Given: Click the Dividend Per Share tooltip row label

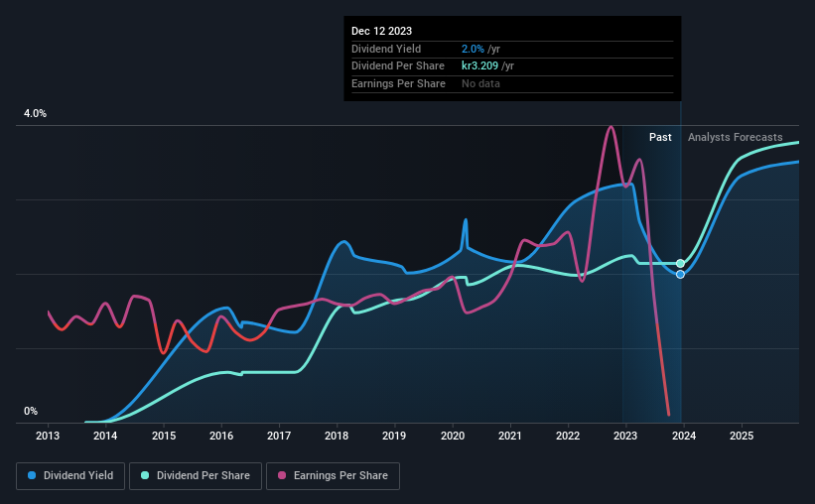Looking at the screenshot, I should (x=398, y=66).
